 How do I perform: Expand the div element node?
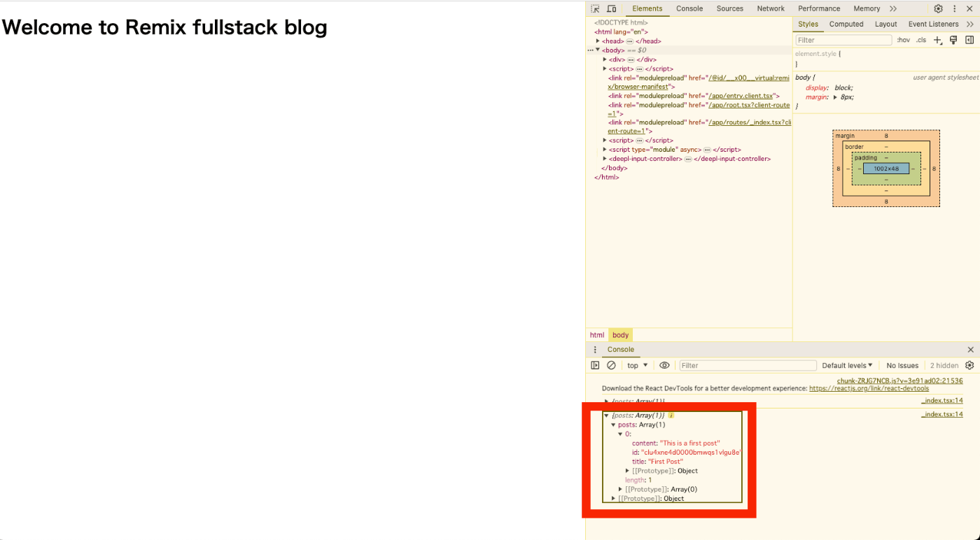[605, 59]
